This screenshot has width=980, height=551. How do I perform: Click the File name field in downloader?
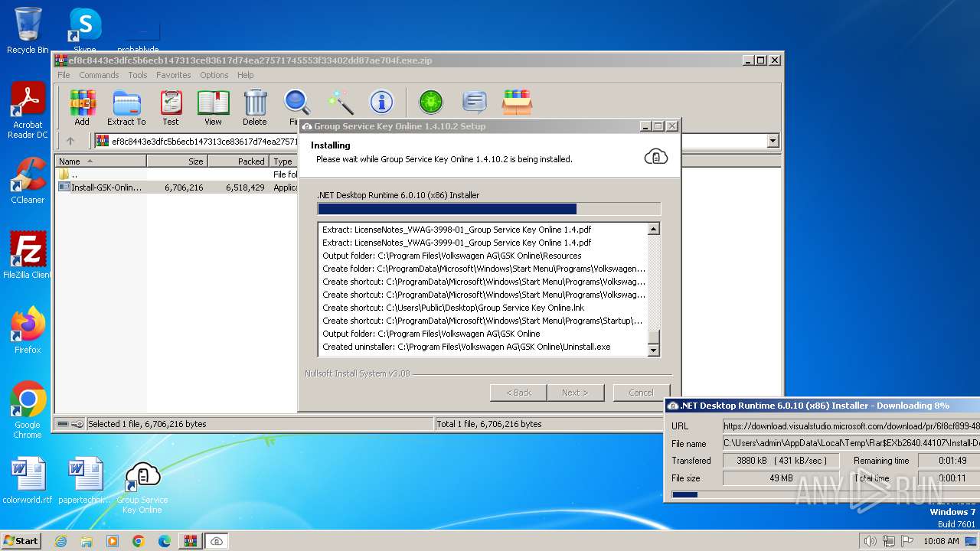851,444
